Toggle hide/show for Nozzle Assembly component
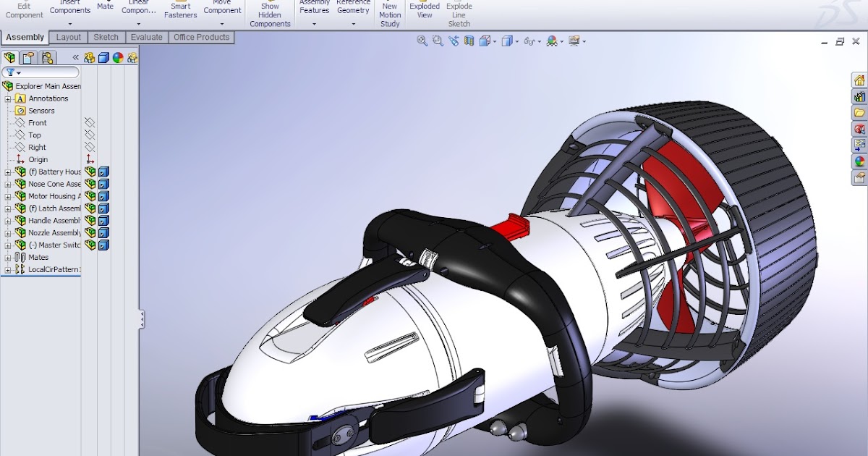Viewport: 868px width, 456px height. pyautogui.click(x=90, y=232)
